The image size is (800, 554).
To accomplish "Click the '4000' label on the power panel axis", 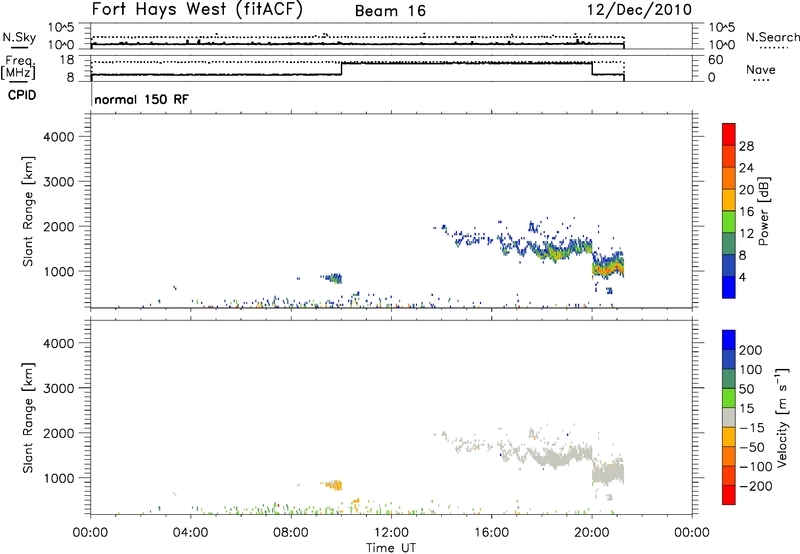I will 59,137.
